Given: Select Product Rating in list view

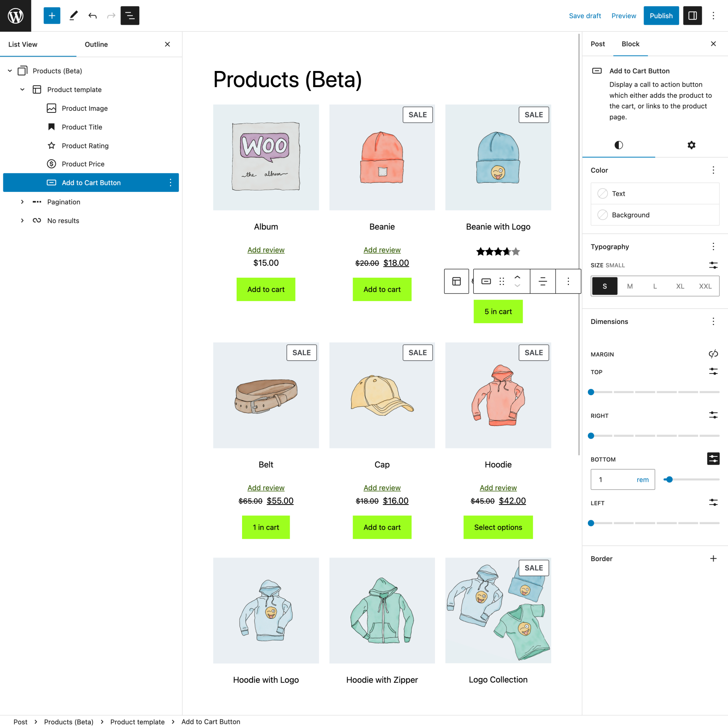Looking at the screenshot, I should coord(85,146).
